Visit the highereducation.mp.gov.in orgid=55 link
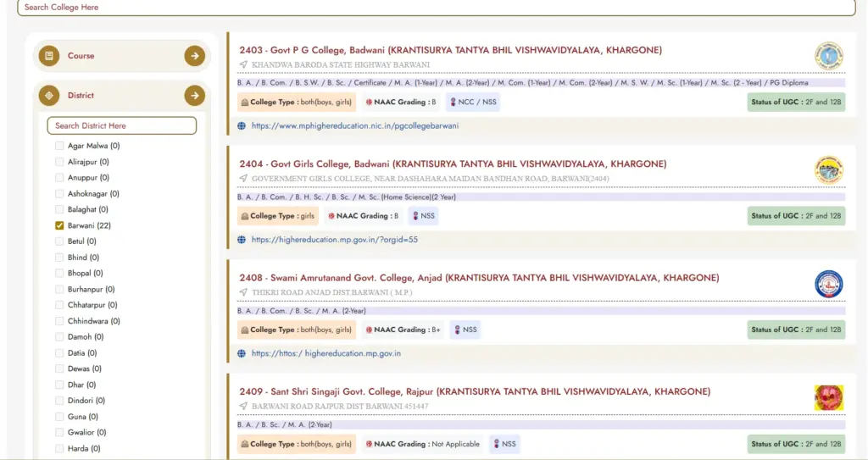Image resolution: width=868 pixels, height=460 pixels. click(x=334, y=240)
